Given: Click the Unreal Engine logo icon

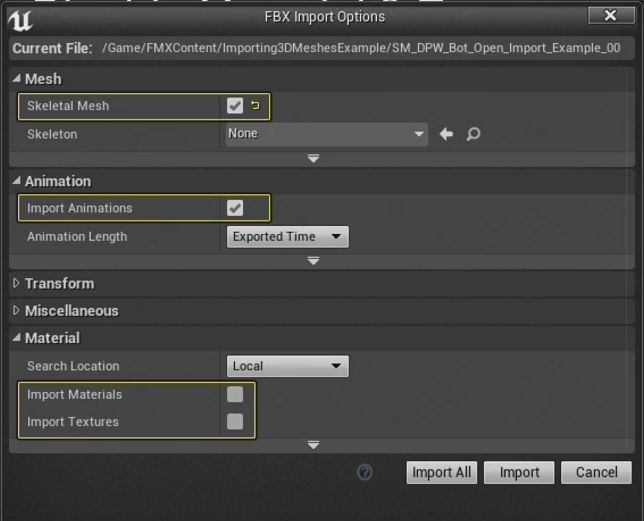Looking at the screenshot, I should pyautogui.click(x=20, y=20).
